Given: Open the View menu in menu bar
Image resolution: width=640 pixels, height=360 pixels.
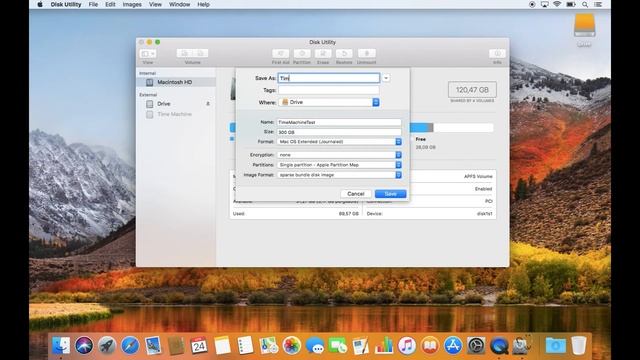Looking at the screenshot, I should (155, 4).
